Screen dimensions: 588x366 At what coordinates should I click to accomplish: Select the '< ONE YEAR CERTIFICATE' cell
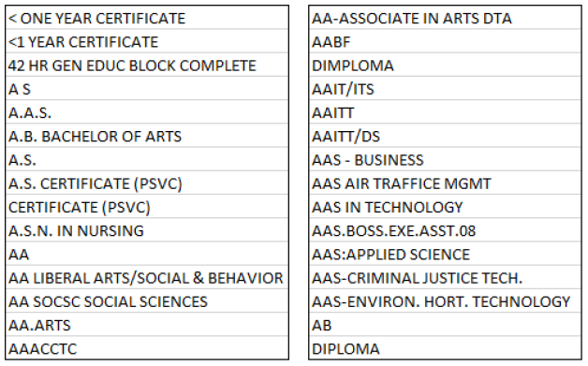(x=147, y=18)
